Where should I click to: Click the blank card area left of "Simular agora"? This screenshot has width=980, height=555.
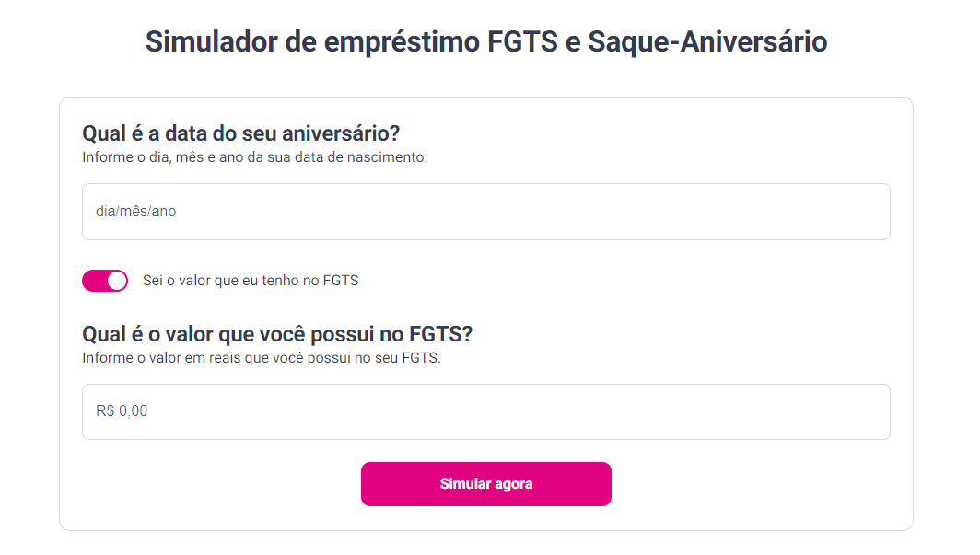pos(212,484)
